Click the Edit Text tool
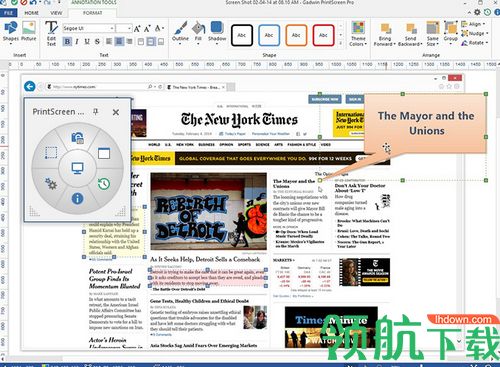Screen dimensions: 500x367 [51, 33]
